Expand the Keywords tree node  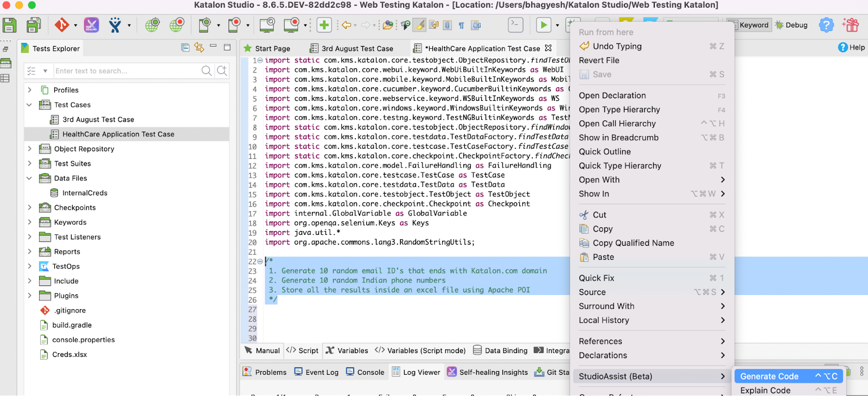30,222
